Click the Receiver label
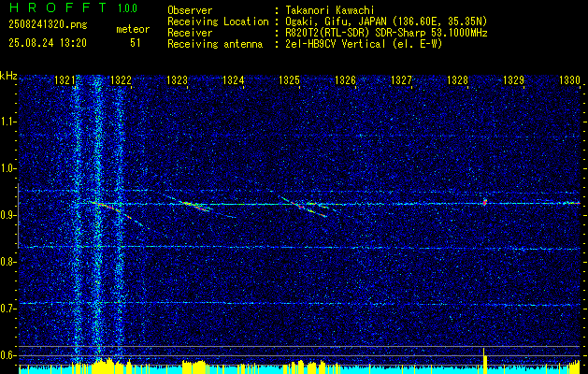The width and height of the screenshot is (588, 374). (190, 33)
